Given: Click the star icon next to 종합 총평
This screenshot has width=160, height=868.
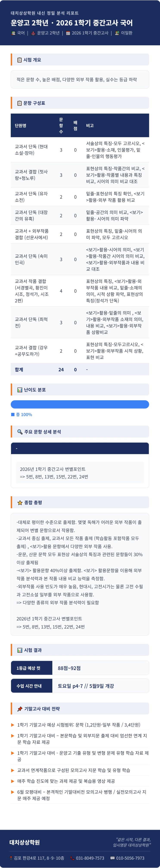Looking at the screenshot, I should pyautogui.click(x=20, y=503).
